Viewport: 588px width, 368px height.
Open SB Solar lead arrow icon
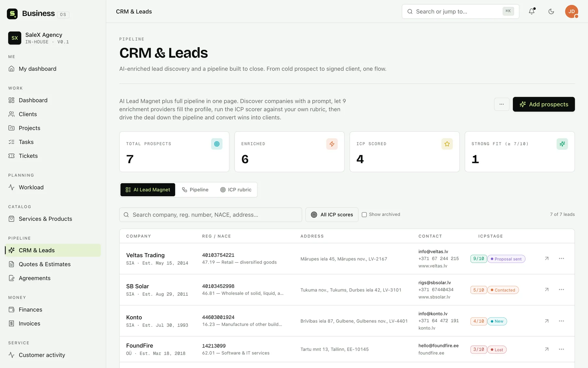[547, 290]
